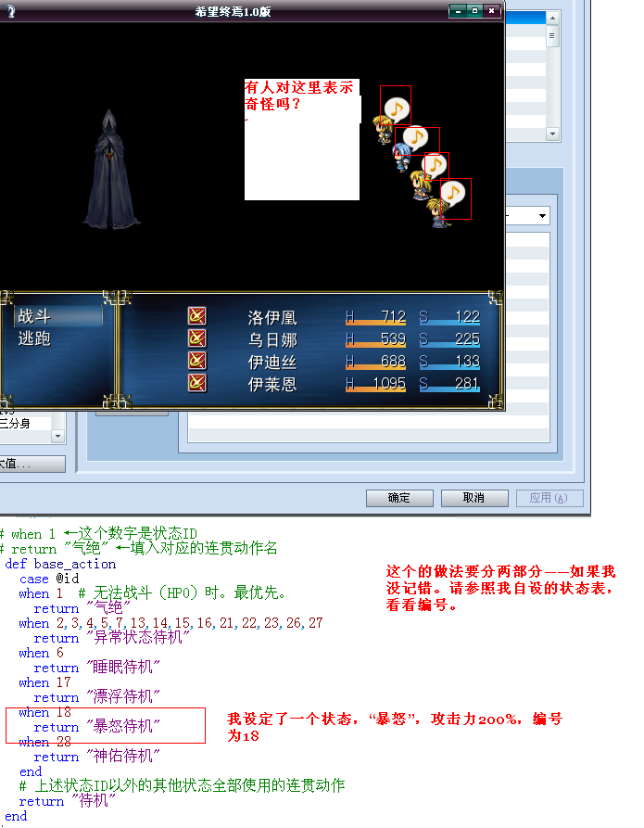The image size is (644, 828).
Task: Click music balloon above the blue-haired character
Action: pyautogui.click(x=416, y=138)
